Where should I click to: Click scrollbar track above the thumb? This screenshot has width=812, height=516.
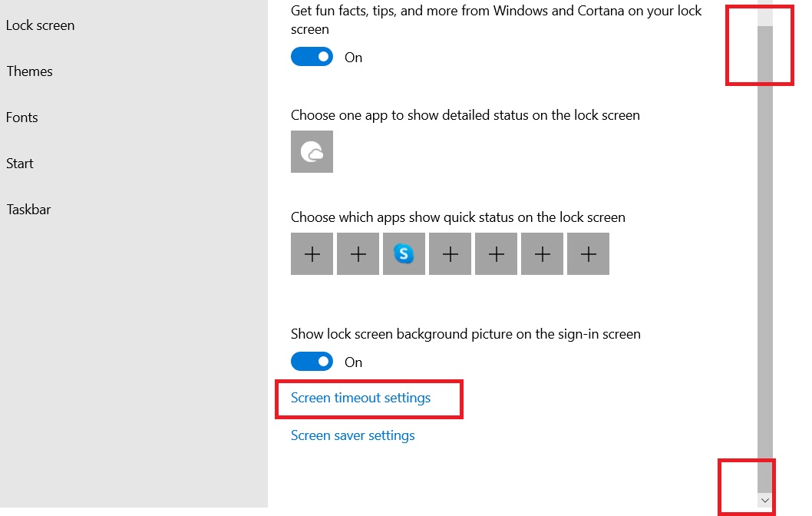point(764,14)
